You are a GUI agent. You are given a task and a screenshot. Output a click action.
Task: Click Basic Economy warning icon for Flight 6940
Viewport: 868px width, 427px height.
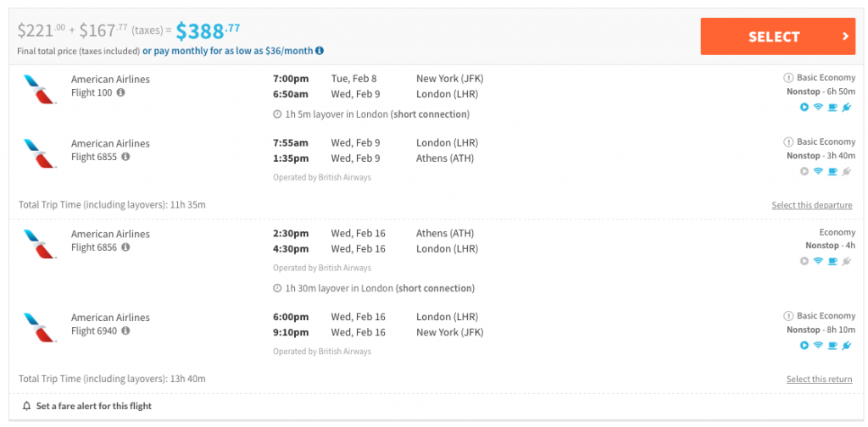pyautogui.click(x=788, y=316)
